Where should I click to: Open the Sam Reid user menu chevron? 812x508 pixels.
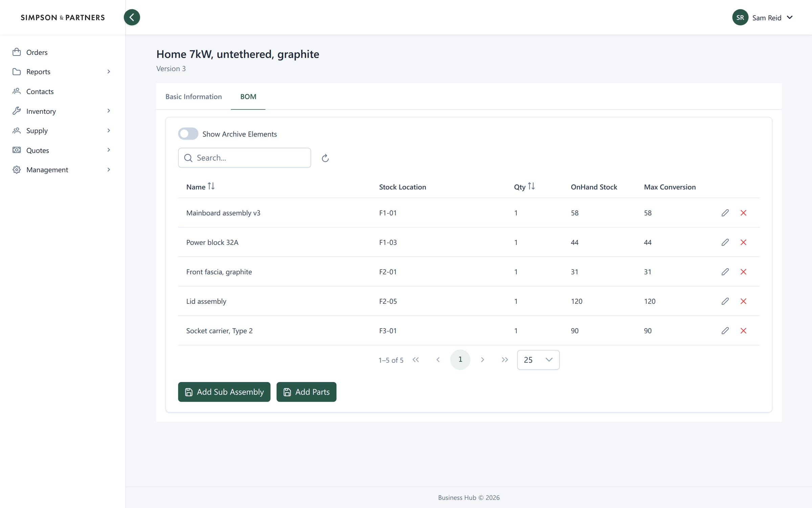point(789,18)
